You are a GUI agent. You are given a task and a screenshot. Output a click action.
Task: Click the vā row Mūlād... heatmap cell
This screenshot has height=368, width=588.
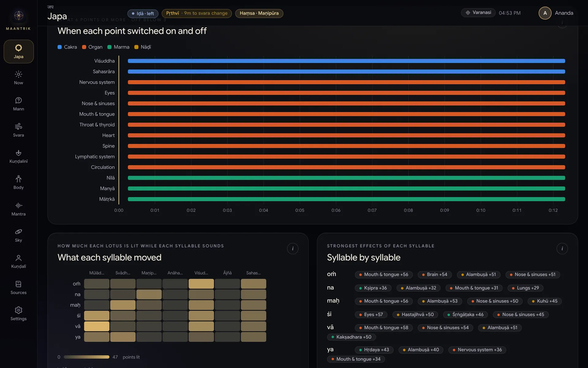coord(97,326)
